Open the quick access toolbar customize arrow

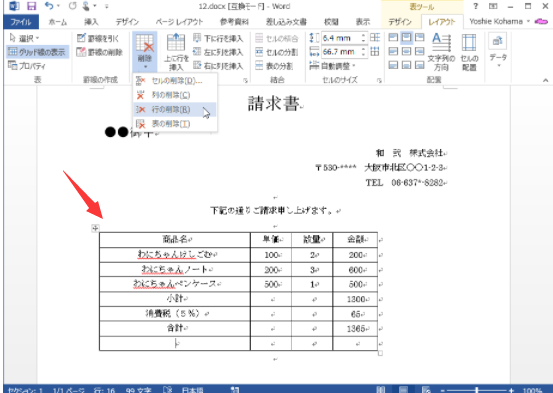(107, 6)
